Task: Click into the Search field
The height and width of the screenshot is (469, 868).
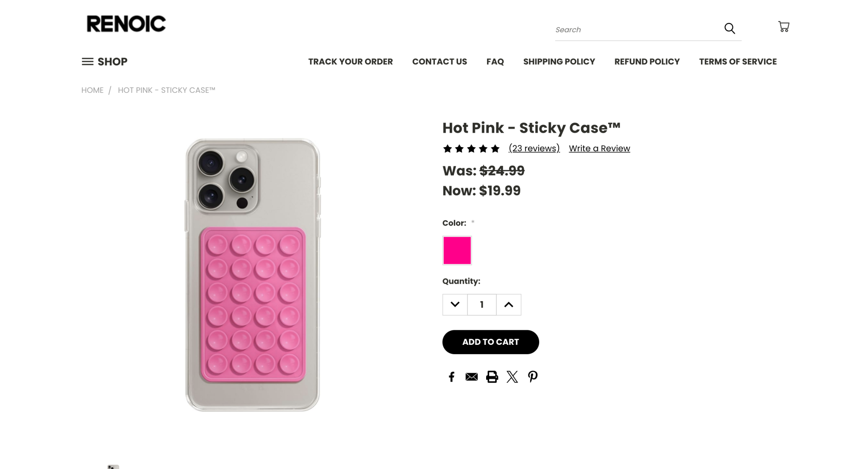Action: [636, 30]
